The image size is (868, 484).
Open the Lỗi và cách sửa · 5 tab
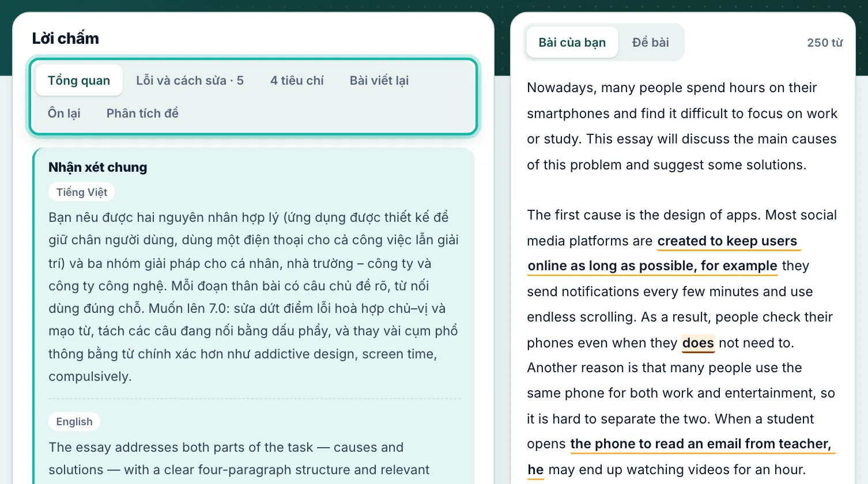pyautogui.click(x=190, y=80)
